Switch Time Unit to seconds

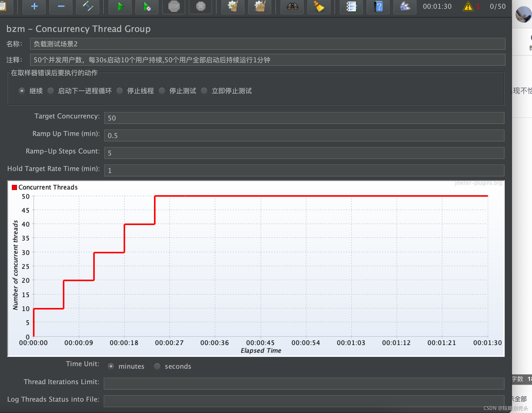tap(157, 366)
